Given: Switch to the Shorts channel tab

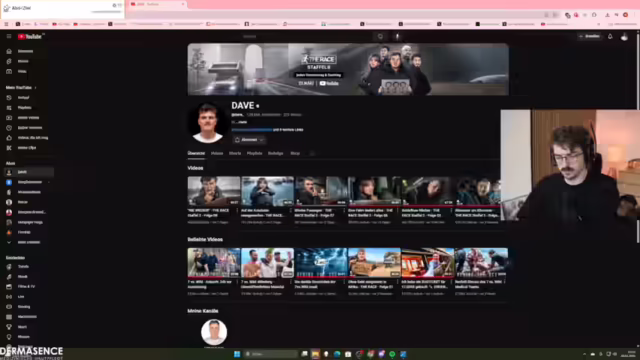Looking at the screenshot, I should click(235, 153).
